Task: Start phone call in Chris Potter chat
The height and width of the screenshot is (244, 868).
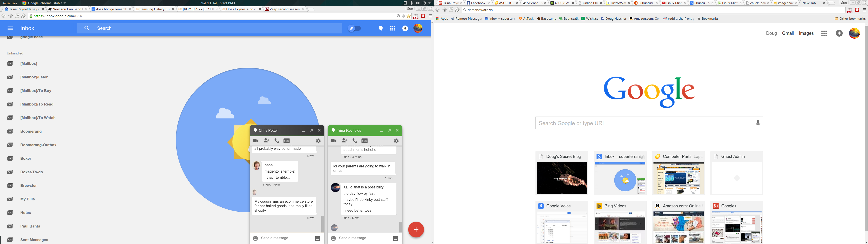Action: tap(277, 141)
